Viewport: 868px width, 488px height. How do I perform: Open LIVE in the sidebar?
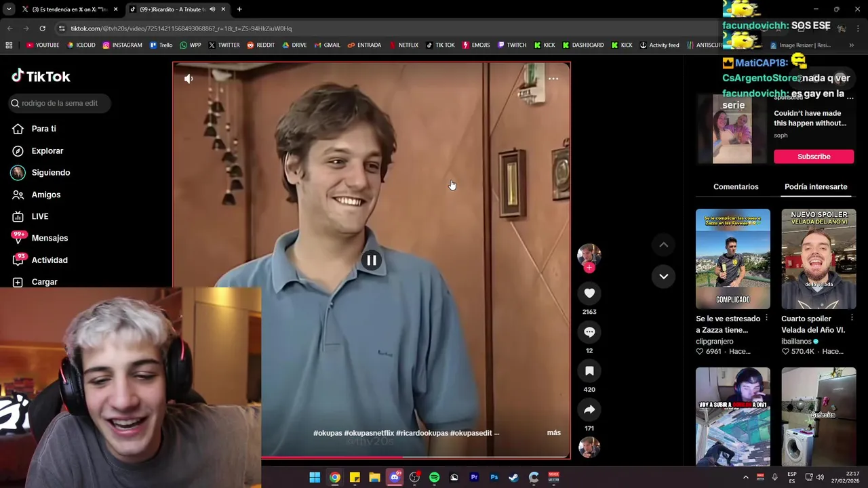pyautogui.click(x=39, y=216)
